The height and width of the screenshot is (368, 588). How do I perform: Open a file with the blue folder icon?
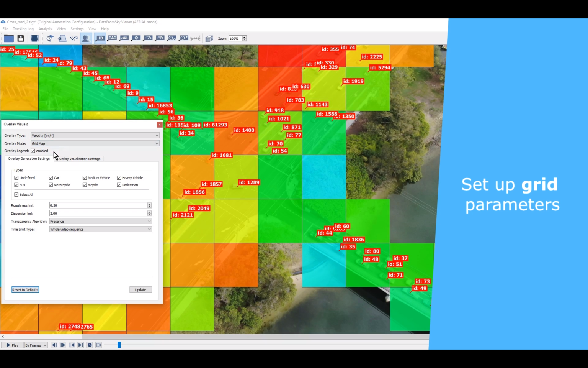coord(9,38)
